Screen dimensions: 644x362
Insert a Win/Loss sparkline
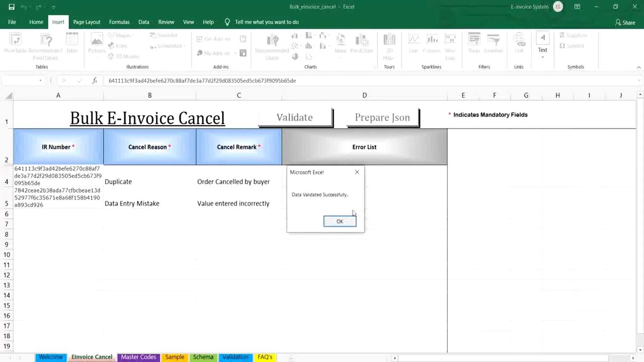point(450,46)
